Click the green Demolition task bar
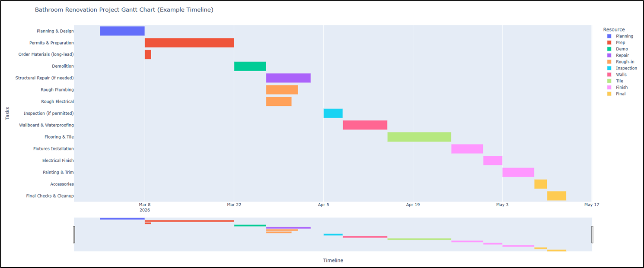The width and height of the screenshot is (644, 268). [x=250, y=66]
